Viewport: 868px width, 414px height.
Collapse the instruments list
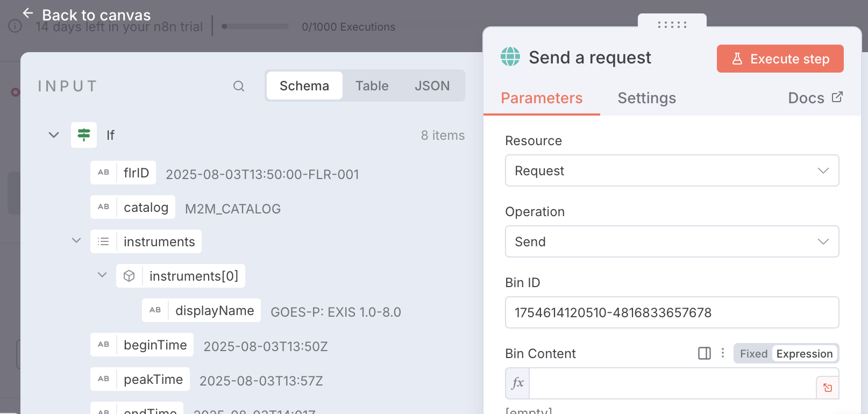pyautogui.click(x=76, y=240)
